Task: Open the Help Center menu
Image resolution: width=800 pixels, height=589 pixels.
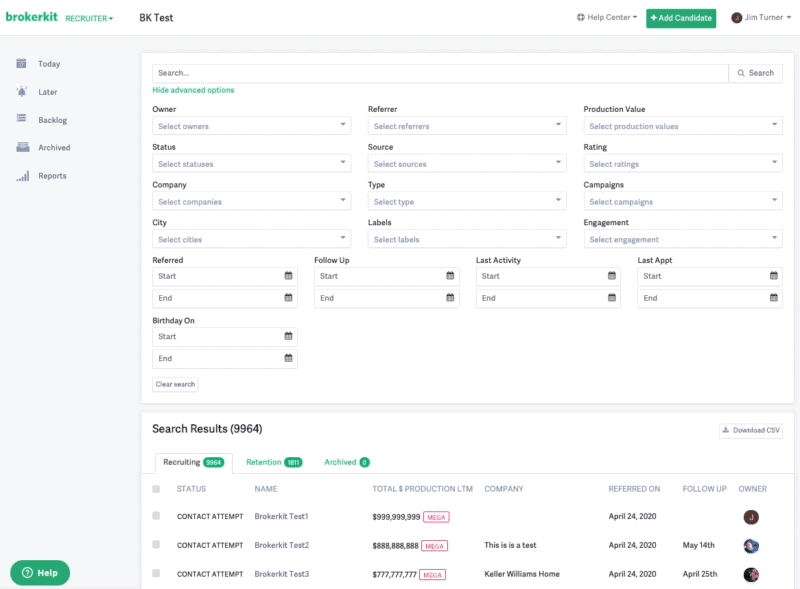Action: [607, 17]
